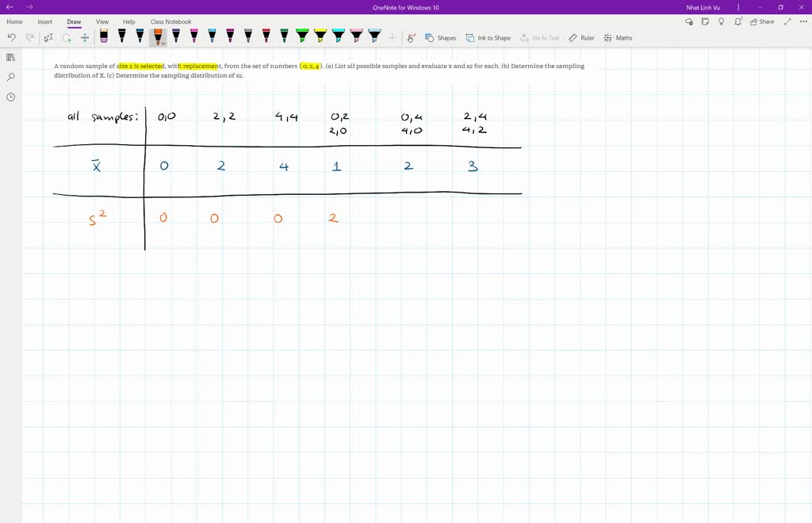Select the Eraser tool
The height and width of the screenshot is (523, 812).
[x=102, y=36]
